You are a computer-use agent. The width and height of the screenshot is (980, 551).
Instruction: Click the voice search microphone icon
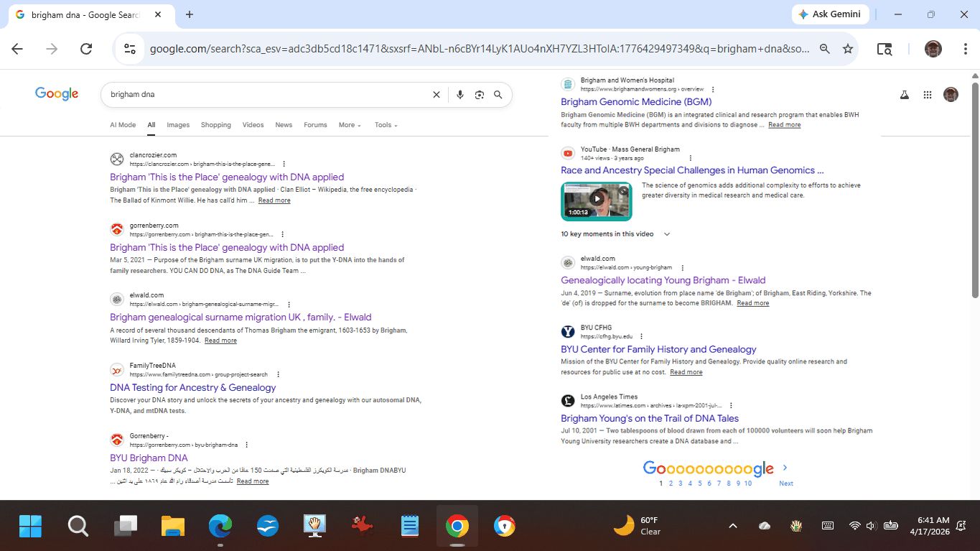pyautogui.click(x=460, y=95)
